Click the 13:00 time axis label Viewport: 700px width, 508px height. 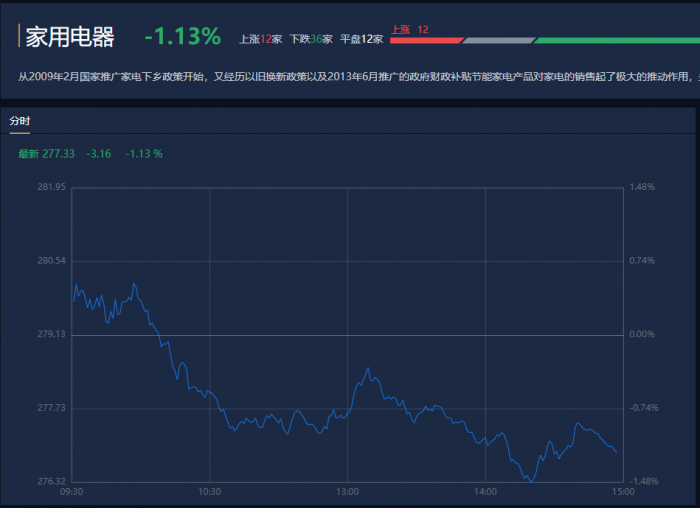[x=347, y=492]
